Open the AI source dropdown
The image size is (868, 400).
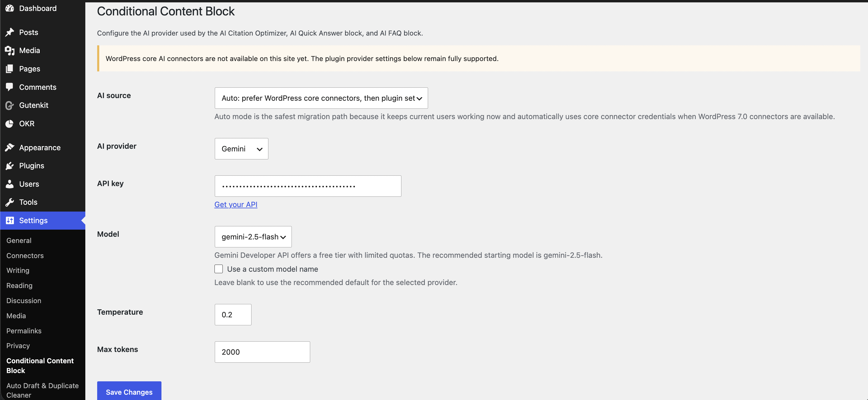[321, 98]
